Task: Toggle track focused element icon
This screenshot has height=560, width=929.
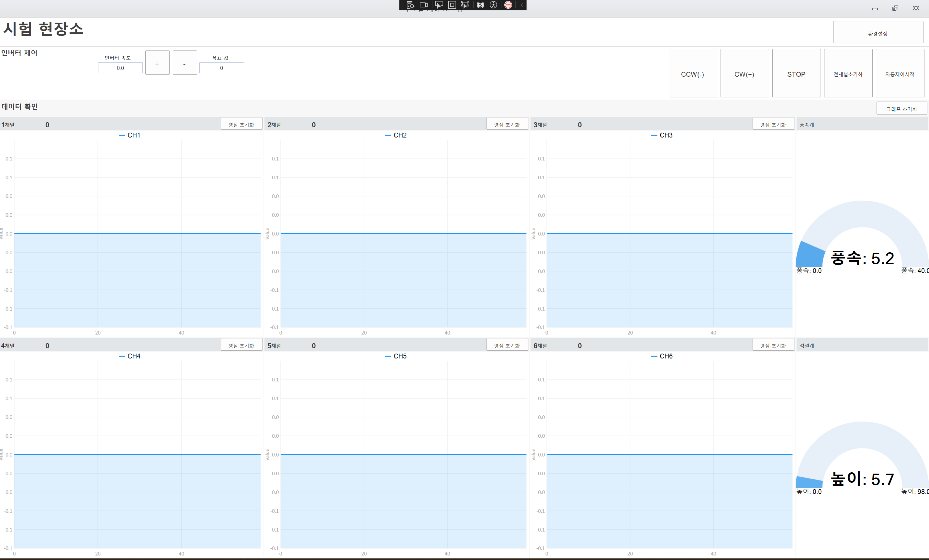Action: pos(465,5)
